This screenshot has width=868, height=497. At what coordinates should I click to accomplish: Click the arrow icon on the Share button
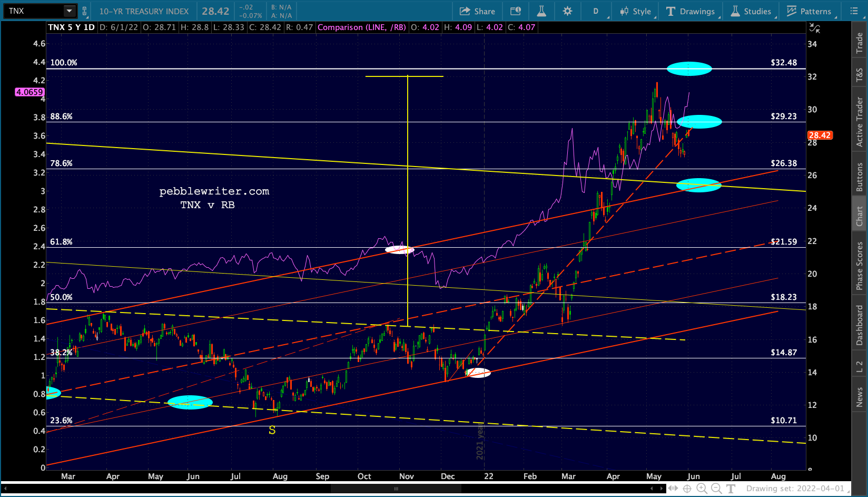[x=465, y=11]
